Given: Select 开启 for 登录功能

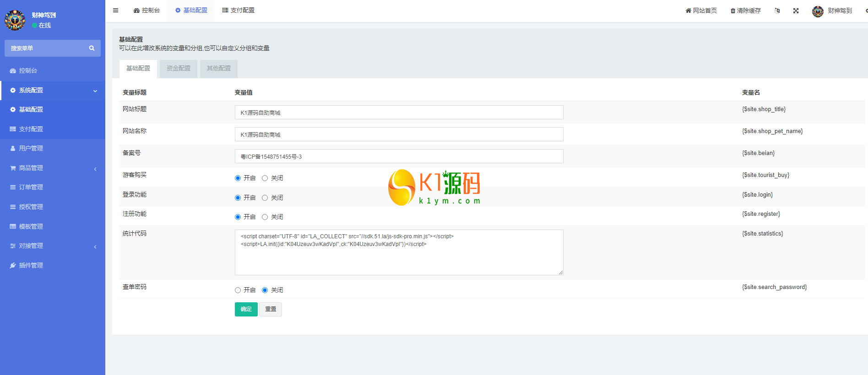Looking at the screenshot, I should [x=238, y=198].
